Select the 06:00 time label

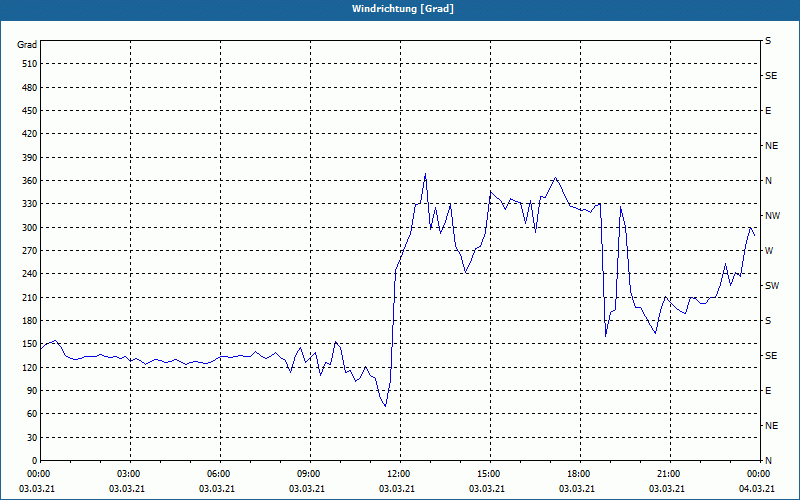[217, 473]
